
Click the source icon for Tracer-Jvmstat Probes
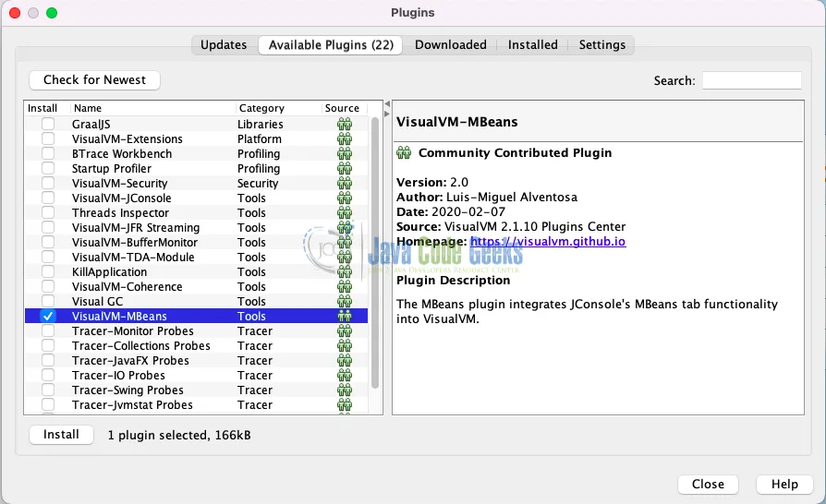[x=345, y=404]
